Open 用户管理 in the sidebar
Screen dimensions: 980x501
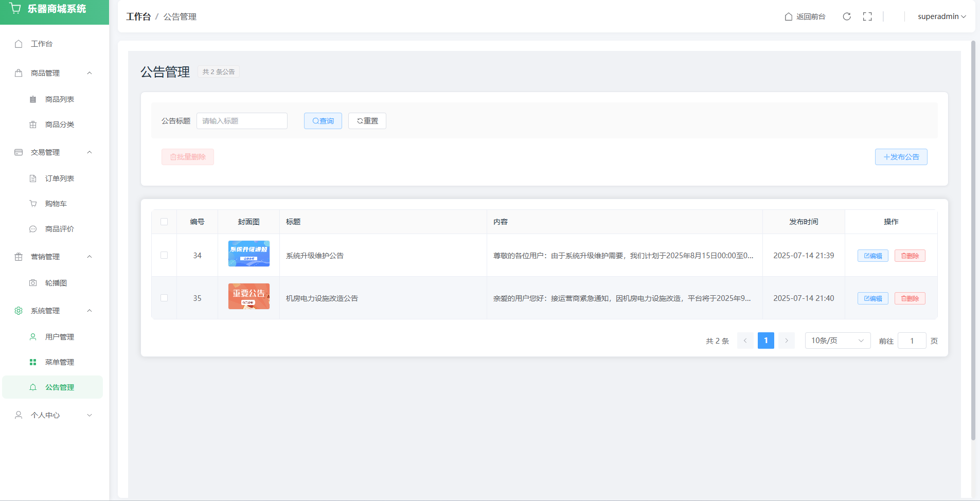tap(60, 337)
